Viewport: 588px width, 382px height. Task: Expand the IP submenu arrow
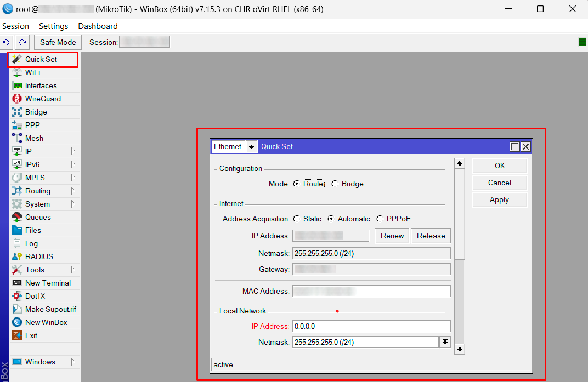(73, 151)
